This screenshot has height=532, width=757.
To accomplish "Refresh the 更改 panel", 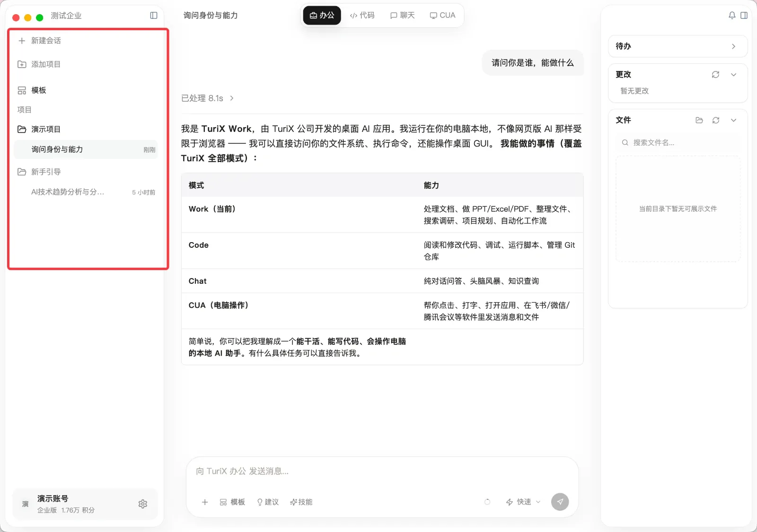I will [716, 75].
